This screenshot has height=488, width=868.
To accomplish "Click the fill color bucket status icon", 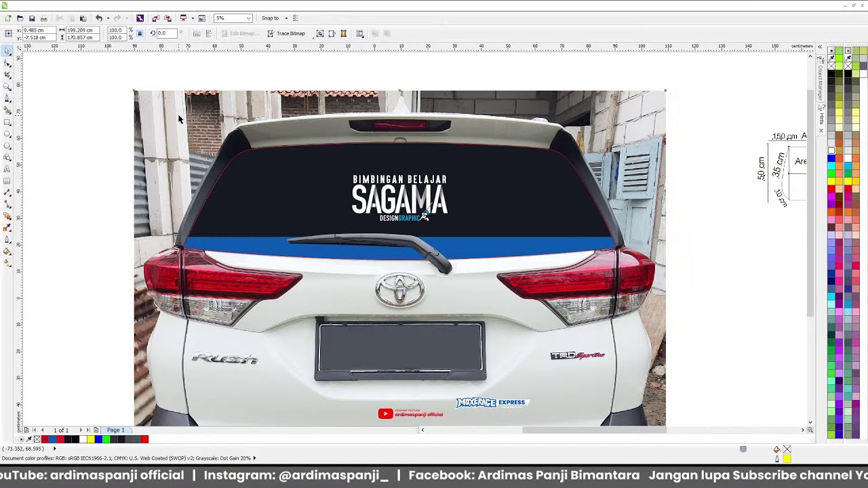I will click(x=776, y=449).
